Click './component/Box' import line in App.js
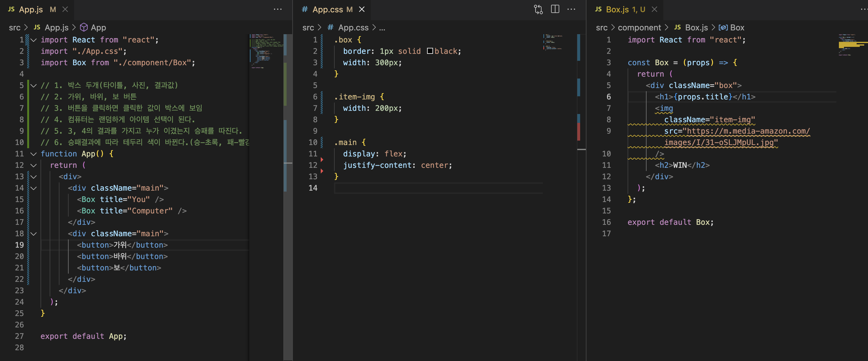The height and width of the screenshot is (361, 868). (118, 63)
